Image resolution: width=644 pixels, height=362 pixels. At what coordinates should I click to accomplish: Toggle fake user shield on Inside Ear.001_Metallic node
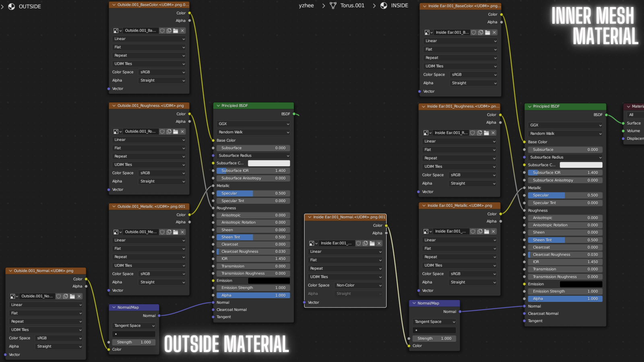[x=473, y=232]
